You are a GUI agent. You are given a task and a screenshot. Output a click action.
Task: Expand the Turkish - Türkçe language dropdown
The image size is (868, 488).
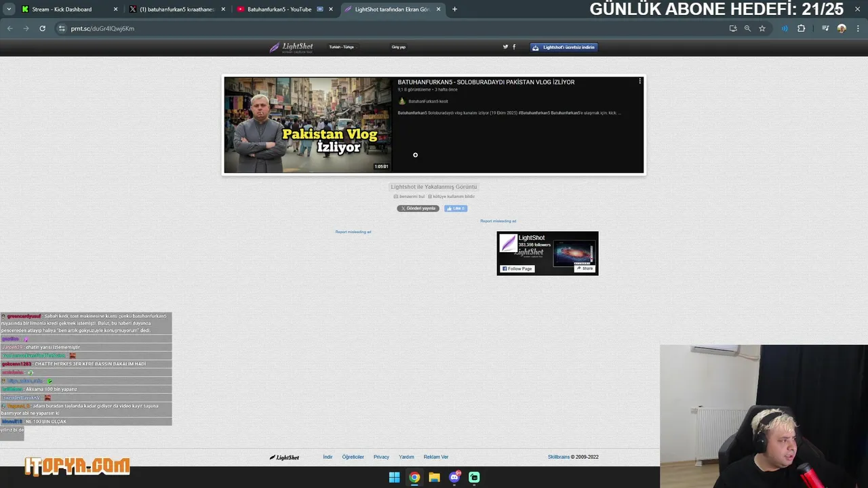tap(342, 47)
